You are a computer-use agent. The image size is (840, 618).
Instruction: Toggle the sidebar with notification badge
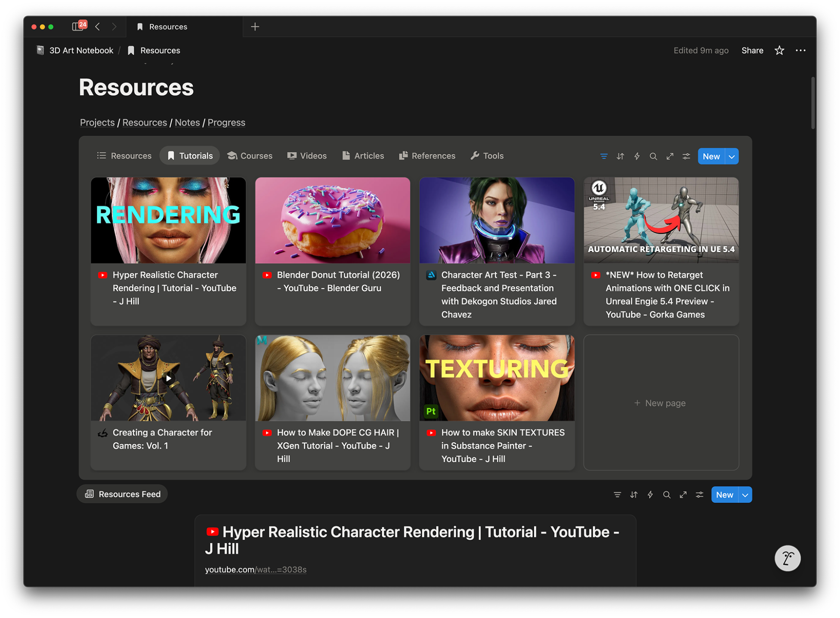pos(78,27)
